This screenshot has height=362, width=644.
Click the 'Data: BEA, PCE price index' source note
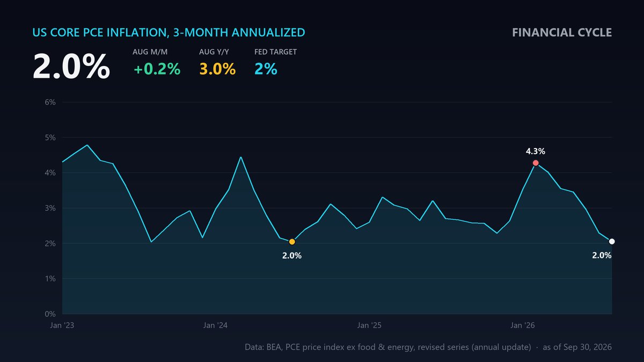pos(387,348)
